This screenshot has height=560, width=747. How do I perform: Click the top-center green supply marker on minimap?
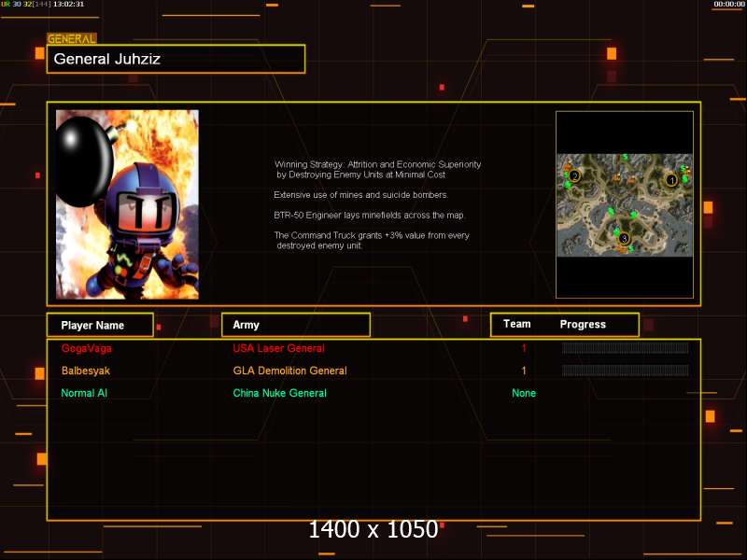[x=625, y=157]
